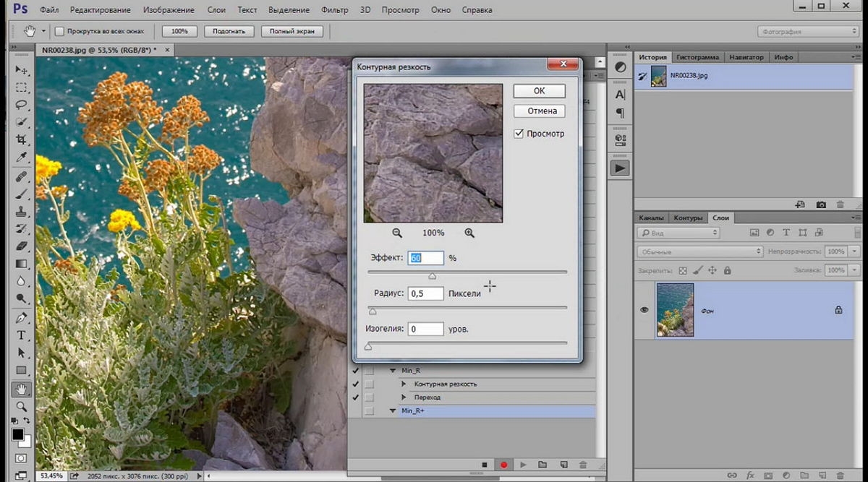Collapse the Min_R+ action
Screen dimensions: 868x482
(x=393, y=410)
